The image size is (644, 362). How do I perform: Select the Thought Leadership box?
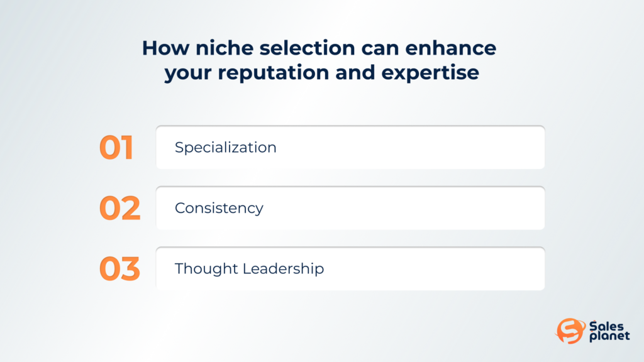tap(350, 269)
